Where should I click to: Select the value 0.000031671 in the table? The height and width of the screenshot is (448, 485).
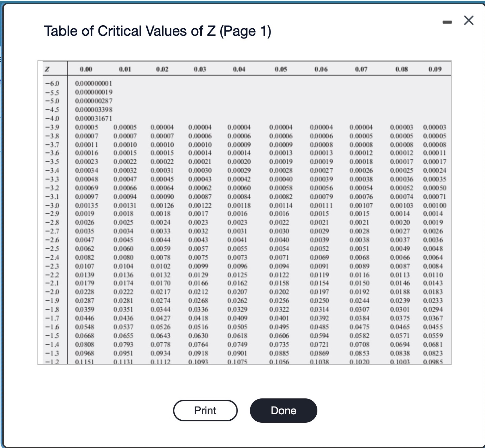pyautogui.click(x=94, y=119)
